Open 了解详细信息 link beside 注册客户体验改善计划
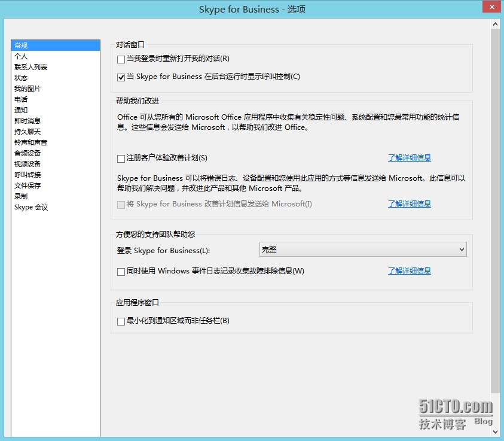Viewport: 504px width, 441px height. pyautogui.click(x=409, y=158)
